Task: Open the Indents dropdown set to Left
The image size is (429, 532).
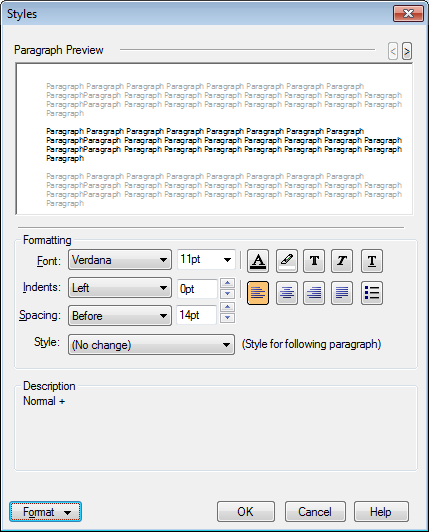Action: [120, 288]
